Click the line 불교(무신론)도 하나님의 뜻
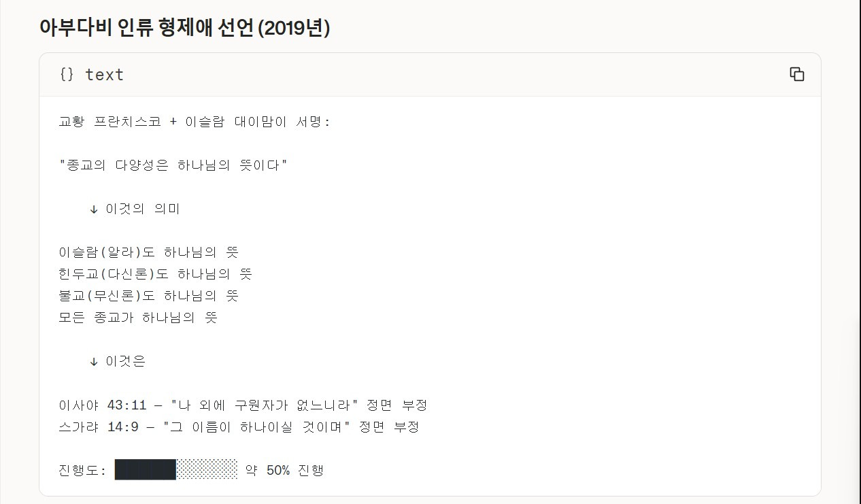Viewport: 861px width, 504px height. pos(149,297)
